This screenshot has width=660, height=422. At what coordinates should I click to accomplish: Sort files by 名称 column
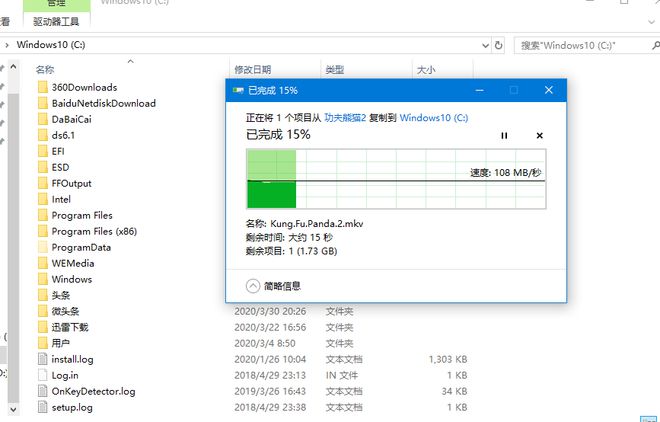point(45,69)
